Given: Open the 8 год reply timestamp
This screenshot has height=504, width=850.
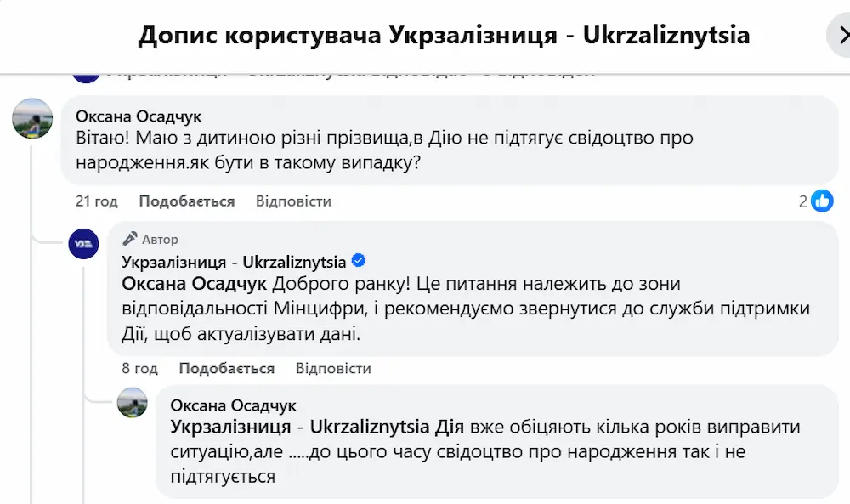Looking at the screenshot, I should pyautogui.click(x=140, y=369).
